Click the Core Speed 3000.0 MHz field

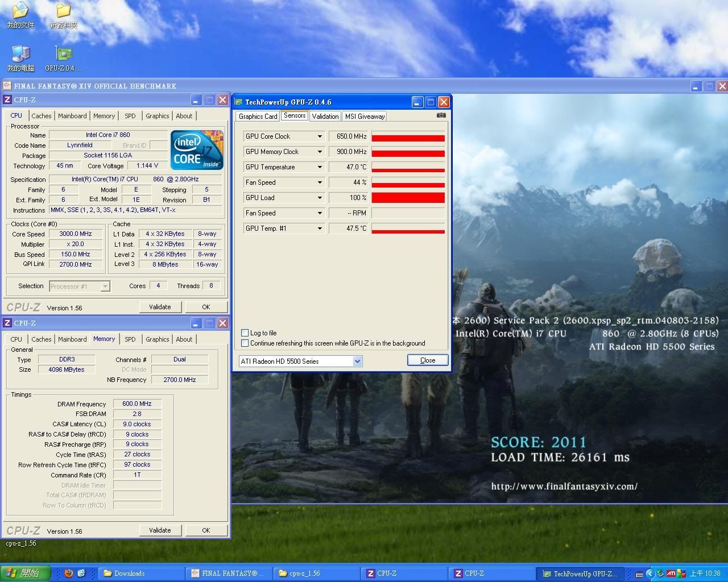point(76,234)
